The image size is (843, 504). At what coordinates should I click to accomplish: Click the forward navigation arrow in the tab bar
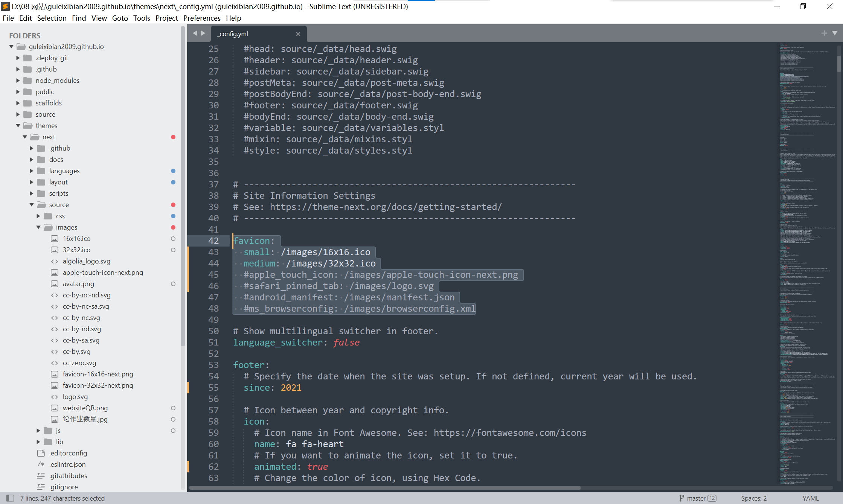point(203,33)
